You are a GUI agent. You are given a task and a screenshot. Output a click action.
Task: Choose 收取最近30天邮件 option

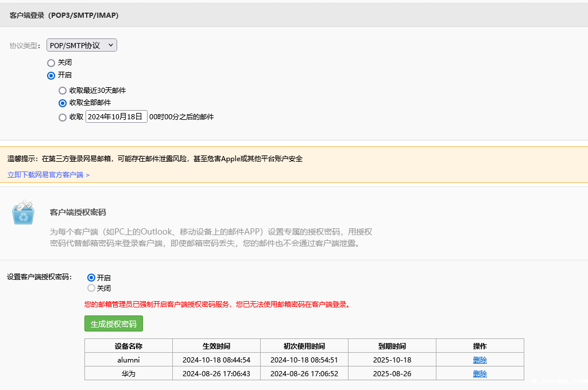63,91
